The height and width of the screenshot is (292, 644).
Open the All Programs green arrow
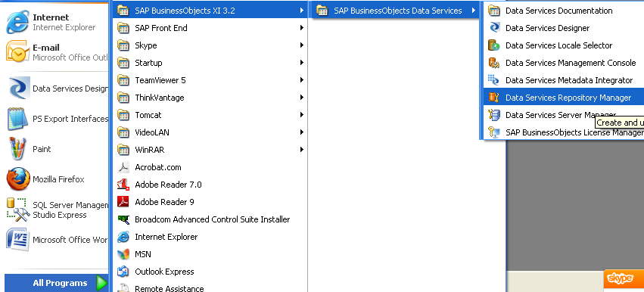pyautogui.click(x=101, y=283)
